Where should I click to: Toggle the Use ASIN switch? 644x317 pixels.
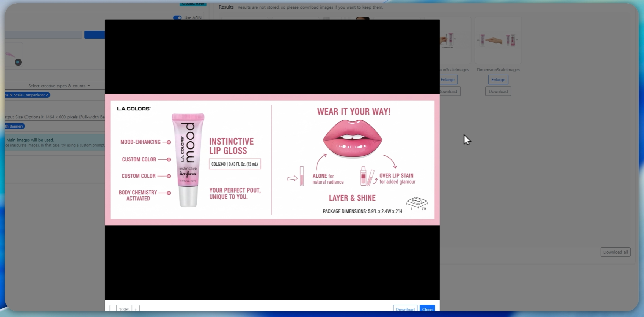tap(177, 18)
